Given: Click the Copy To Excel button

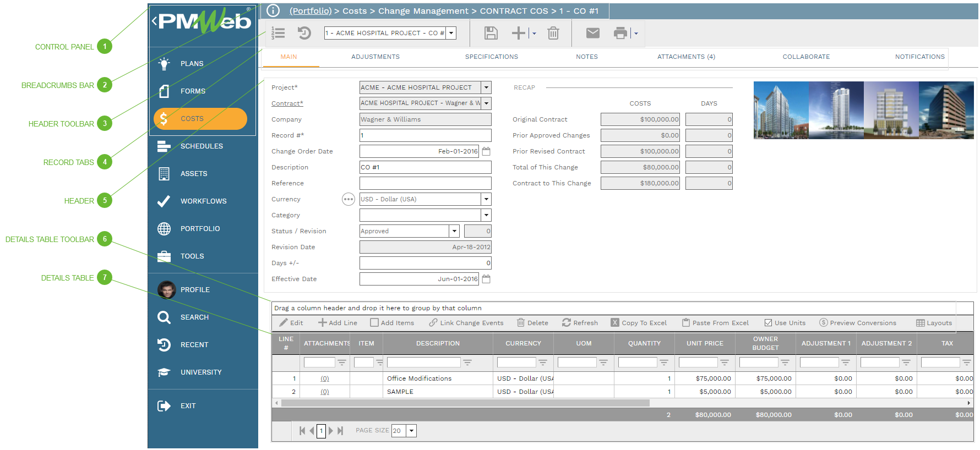Looking at the screenshot, I should pos(639,323).
